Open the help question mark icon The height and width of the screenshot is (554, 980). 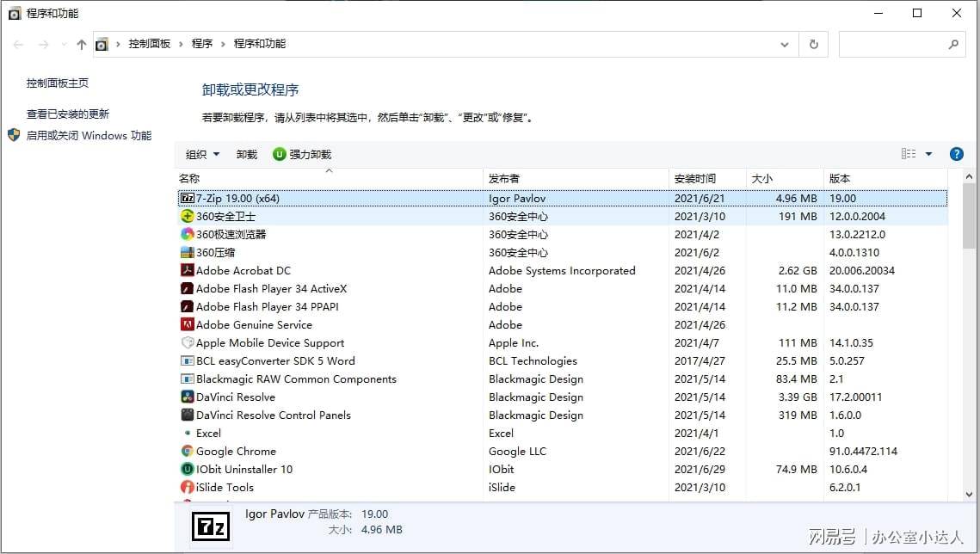[x=956, y=154]
